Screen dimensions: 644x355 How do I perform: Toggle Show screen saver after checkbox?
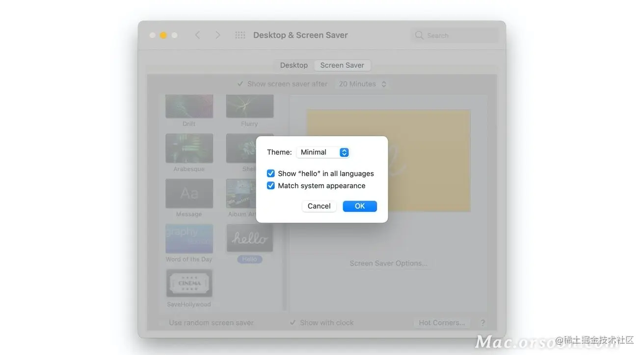pos(240,84)
